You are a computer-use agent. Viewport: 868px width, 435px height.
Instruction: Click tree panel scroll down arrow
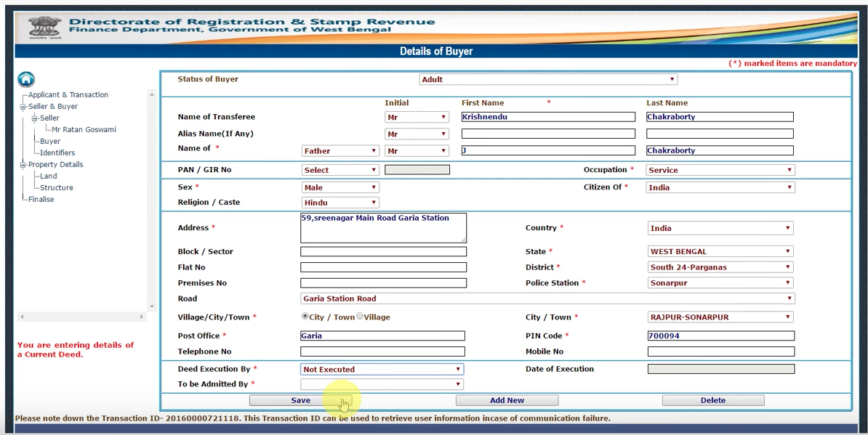click(152, 306)
